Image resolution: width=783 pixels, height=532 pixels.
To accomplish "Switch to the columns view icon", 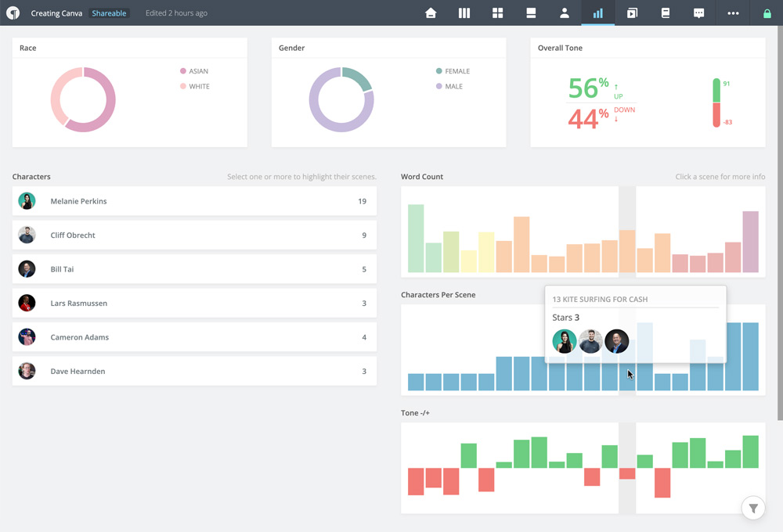I will tap(464, 13).
